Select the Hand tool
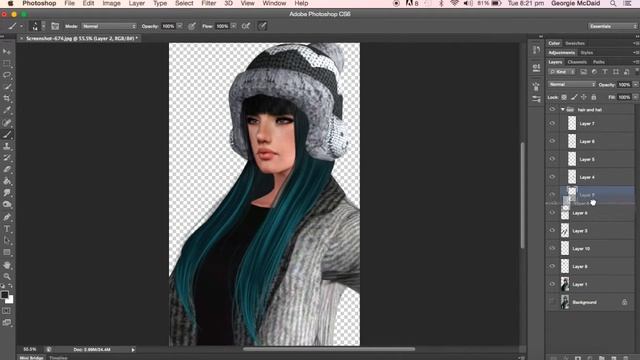The width and height of the screenshot is (640, 360). pos(7,265)
